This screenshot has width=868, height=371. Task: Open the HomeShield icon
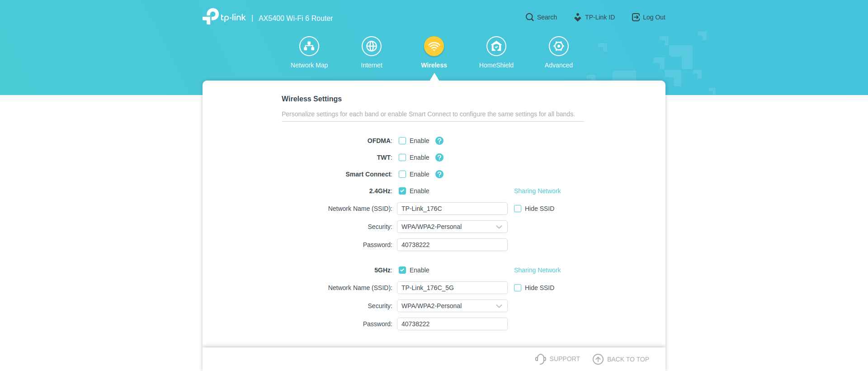(496, 46)
